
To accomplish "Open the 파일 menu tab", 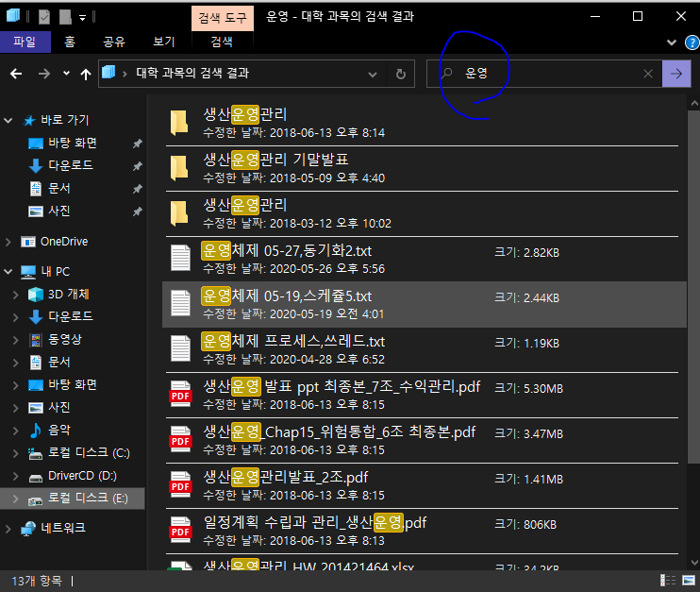I will (x=25, y=42).
